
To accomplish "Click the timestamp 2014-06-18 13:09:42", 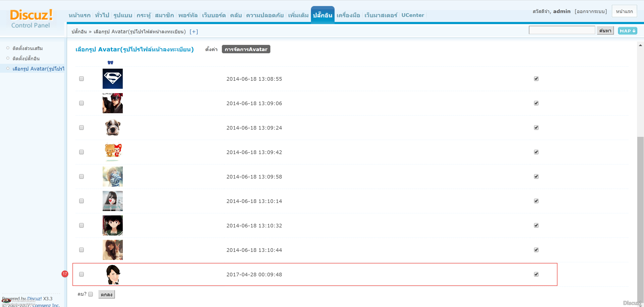I will click(x=254, y=152).
